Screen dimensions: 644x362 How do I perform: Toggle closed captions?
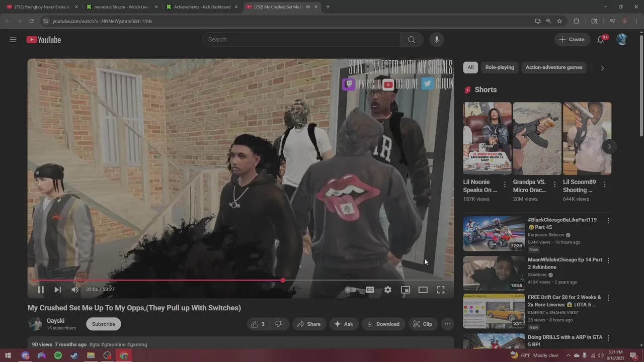coord(370,290)
